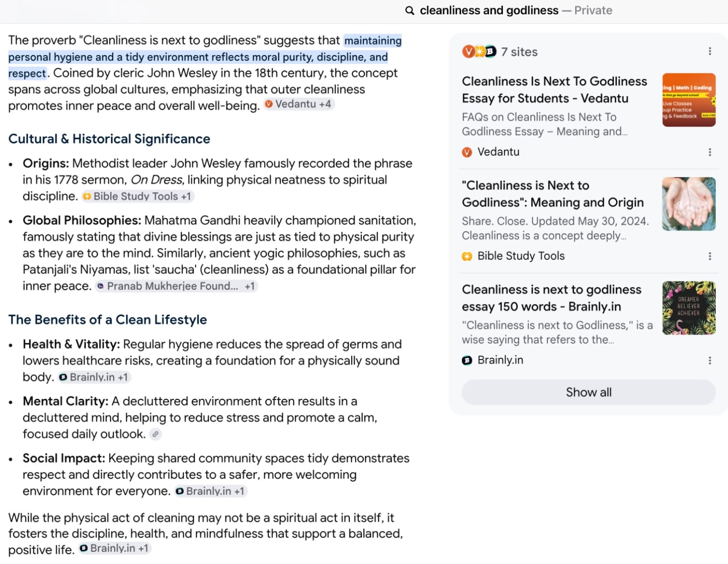Open the "Meaning and Origin" Bible Study Tools link

click(552, 194)
